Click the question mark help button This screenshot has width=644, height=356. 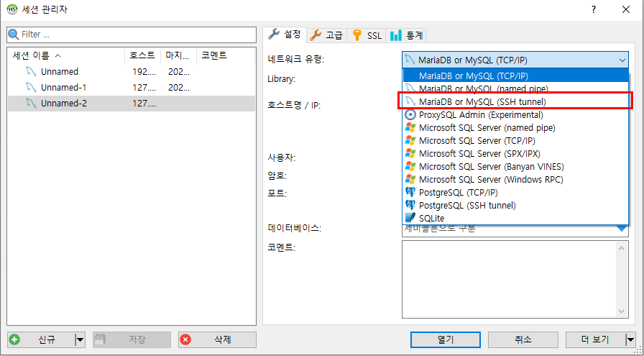[594, 10]
